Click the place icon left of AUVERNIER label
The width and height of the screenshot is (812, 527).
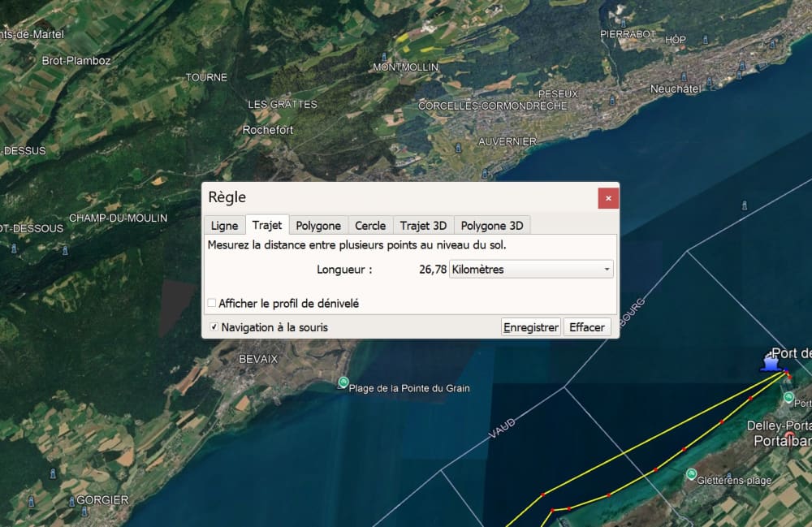coord(458,148)
